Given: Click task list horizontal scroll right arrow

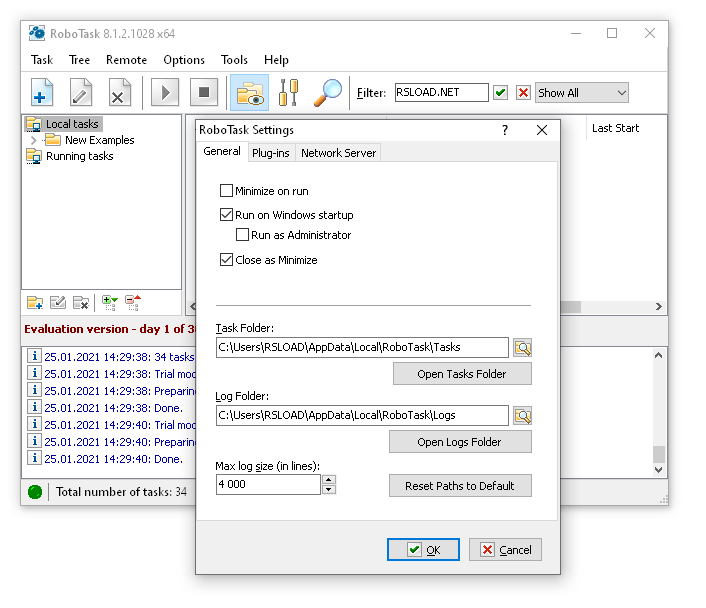Looking at the screenshot, I should [659, 307].
